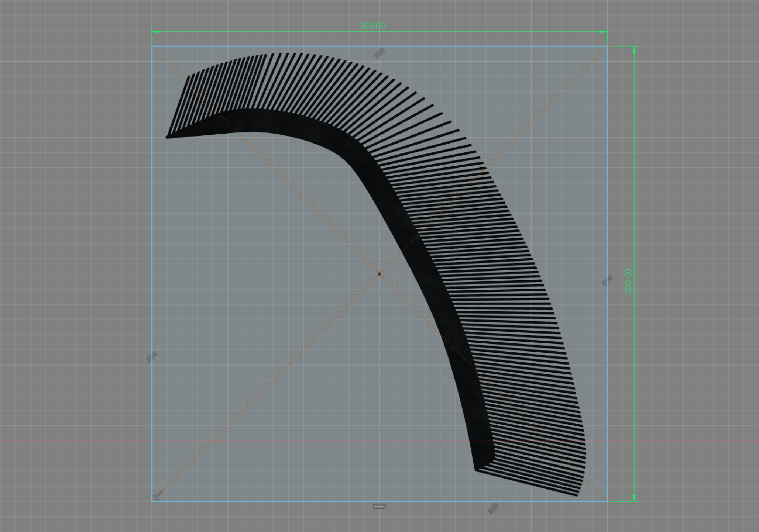Select the bottom-right corner point of rectangle

click(x=607, y=501)
